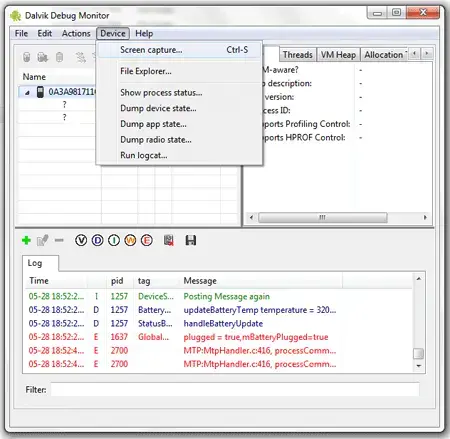Switch to the VM Heap tab
Viewport: 450px width, 439px height.
338,55
